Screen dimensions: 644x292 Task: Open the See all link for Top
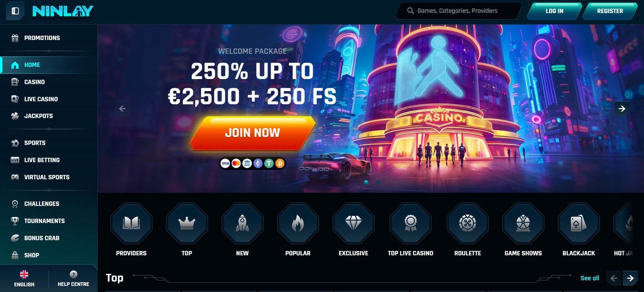point(590,278)
